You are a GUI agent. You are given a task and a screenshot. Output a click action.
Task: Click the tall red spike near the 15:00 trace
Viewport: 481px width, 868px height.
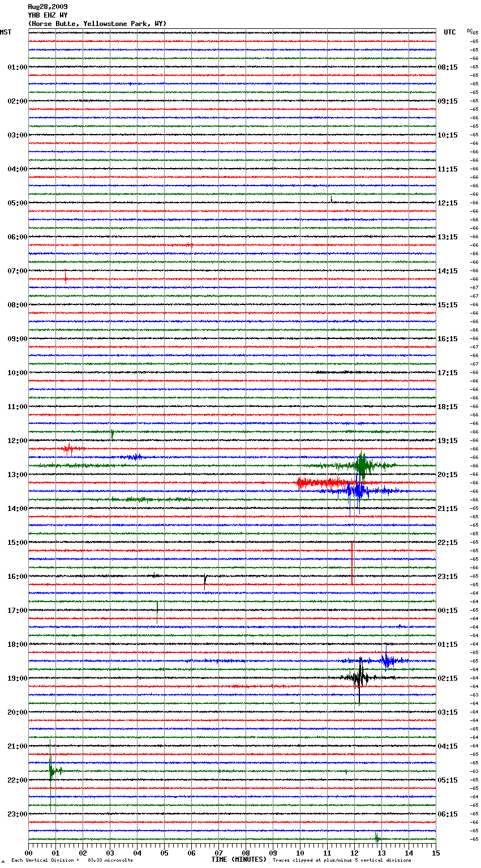352,564
